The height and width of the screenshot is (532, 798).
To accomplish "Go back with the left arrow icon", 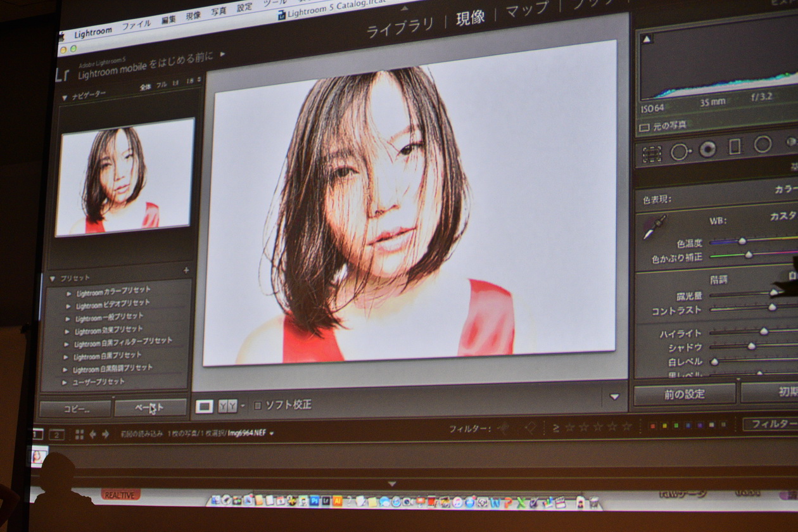I will point(93,434).
